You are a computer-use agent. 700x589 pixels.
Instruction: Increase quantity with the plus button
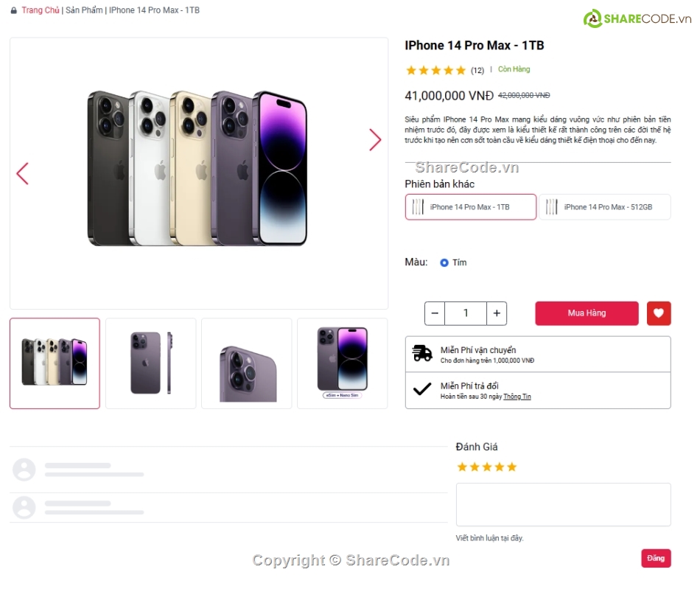(497, 313)
